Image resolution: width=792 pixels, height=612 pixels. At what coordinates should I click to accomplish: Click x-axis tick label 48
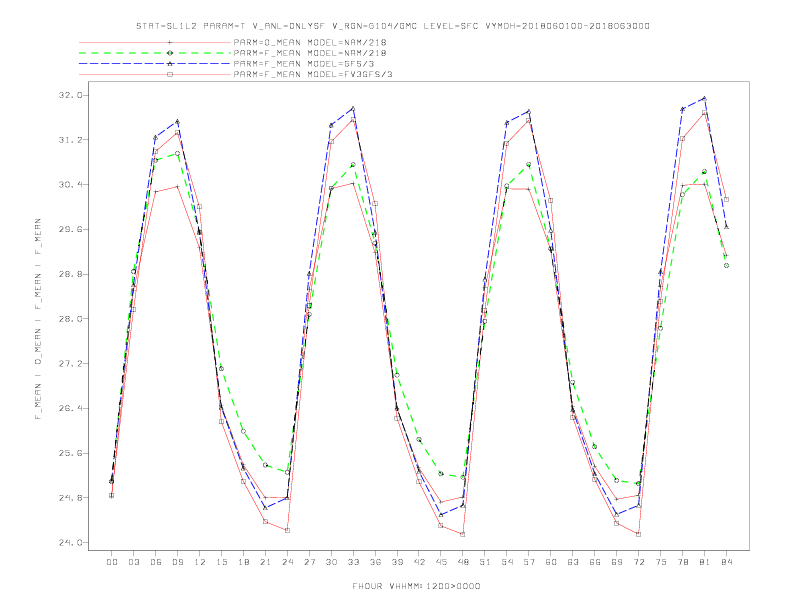[x=463, y=562]
